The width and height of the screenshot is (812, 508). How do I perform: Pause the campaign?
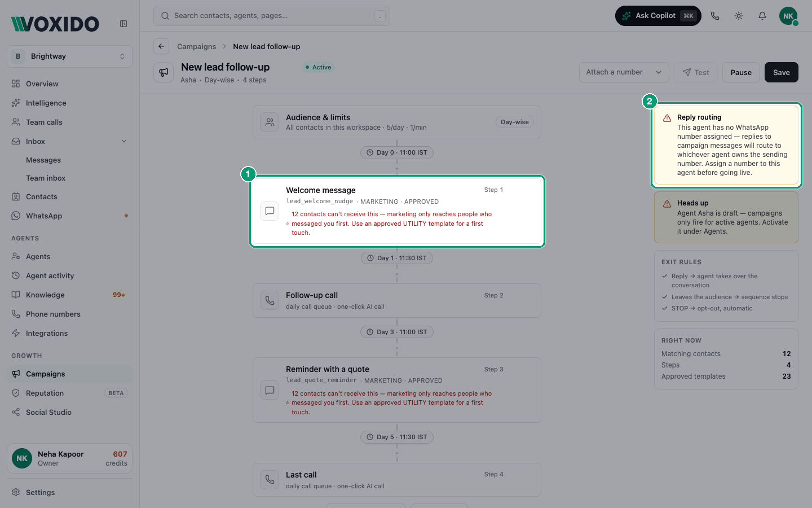click(x=741, y=72)
